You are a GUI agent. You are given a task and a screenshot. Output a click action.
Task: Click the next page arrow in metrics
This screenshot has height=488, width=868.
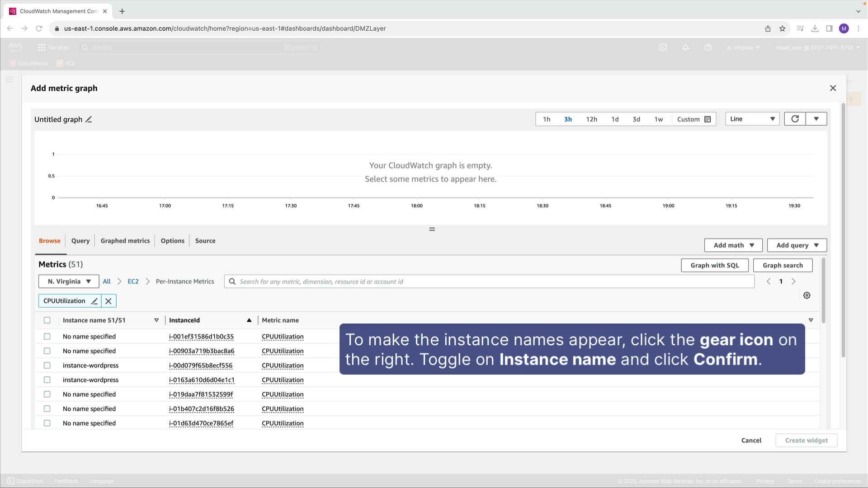[793, 282]
